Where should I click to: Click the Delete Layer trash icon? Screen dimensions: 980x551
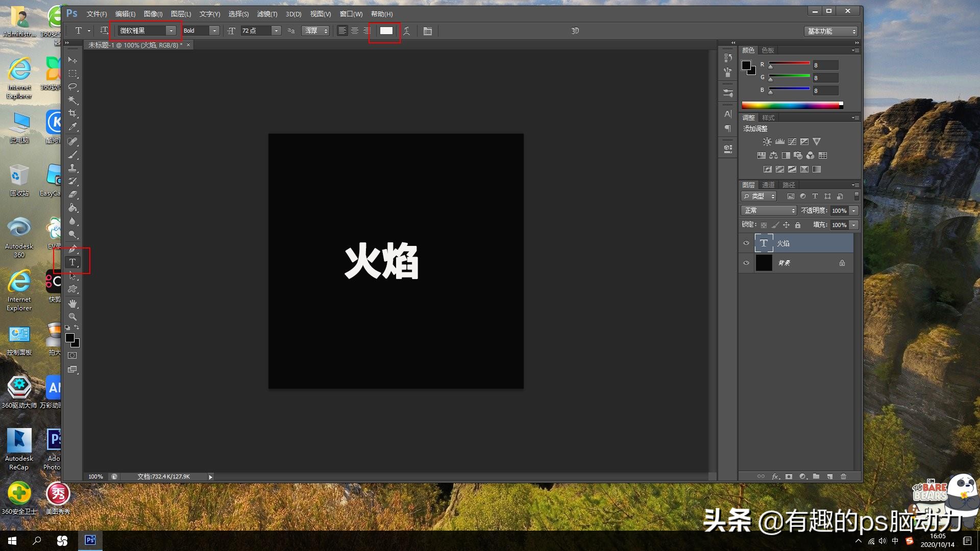[x=843, y=477]
